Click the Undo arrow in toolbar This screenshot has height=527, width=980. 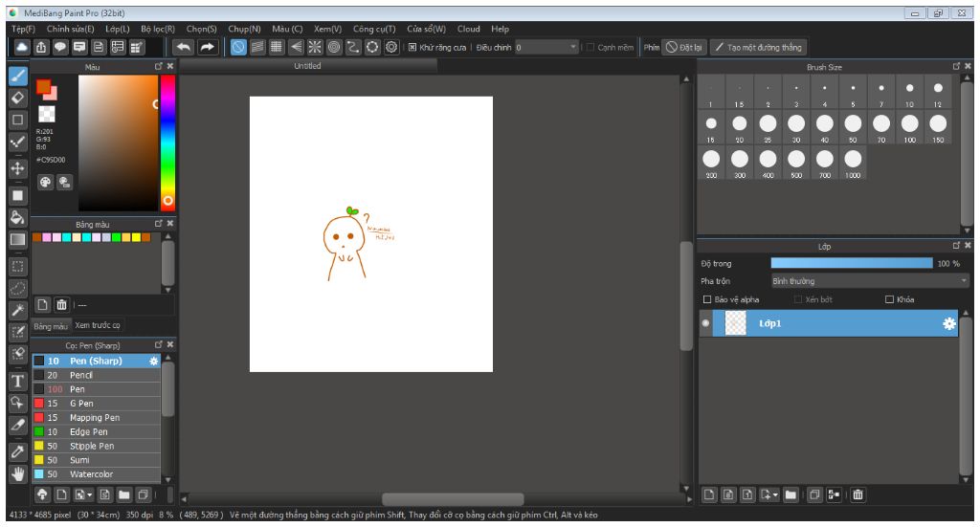[182, 47]
